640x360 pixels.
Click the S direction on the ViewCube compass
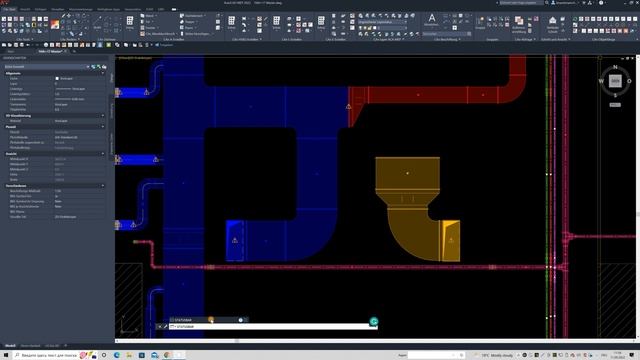click(x=615, y=95)
